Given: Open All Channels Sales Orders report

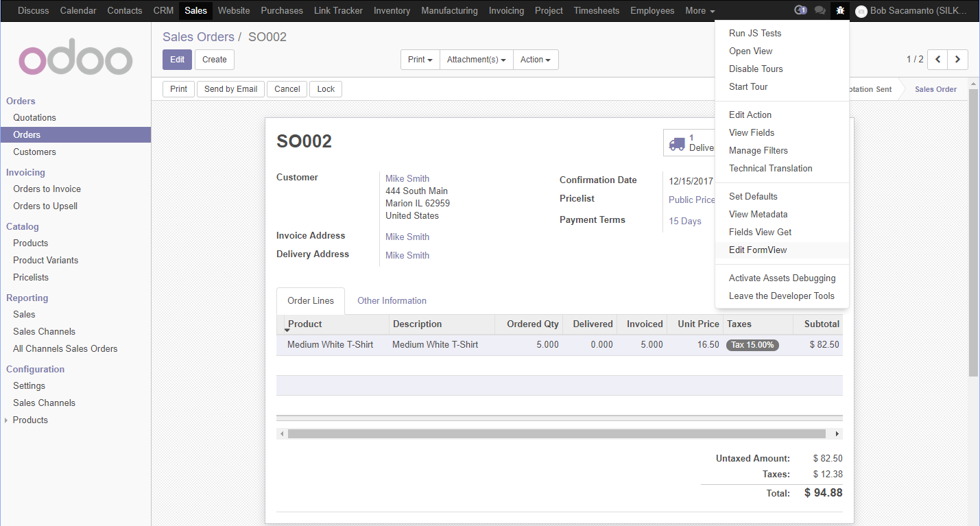Looking at the screenshot, I should (x=65, y=348).
